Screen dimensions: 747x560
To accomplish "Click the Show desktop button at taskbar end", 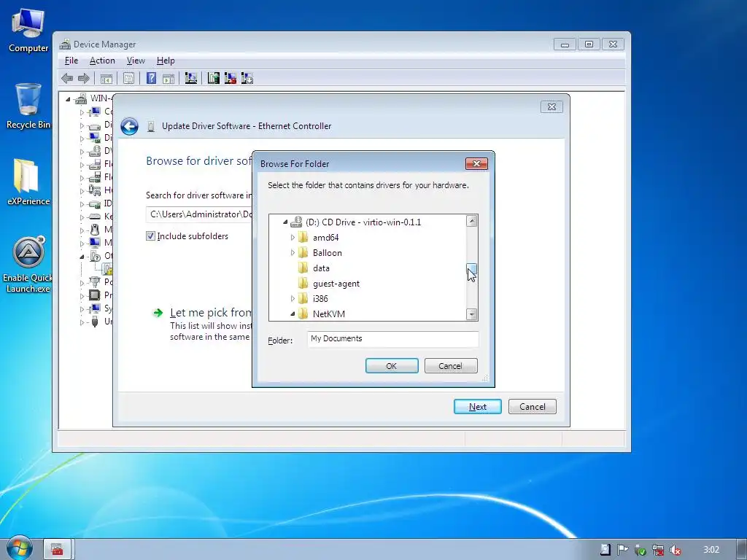I will tap(742, 549).
